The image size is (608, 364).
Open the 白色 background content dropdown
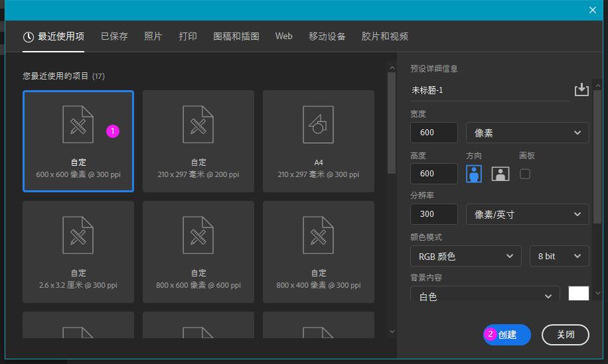[x=485, y=294]
